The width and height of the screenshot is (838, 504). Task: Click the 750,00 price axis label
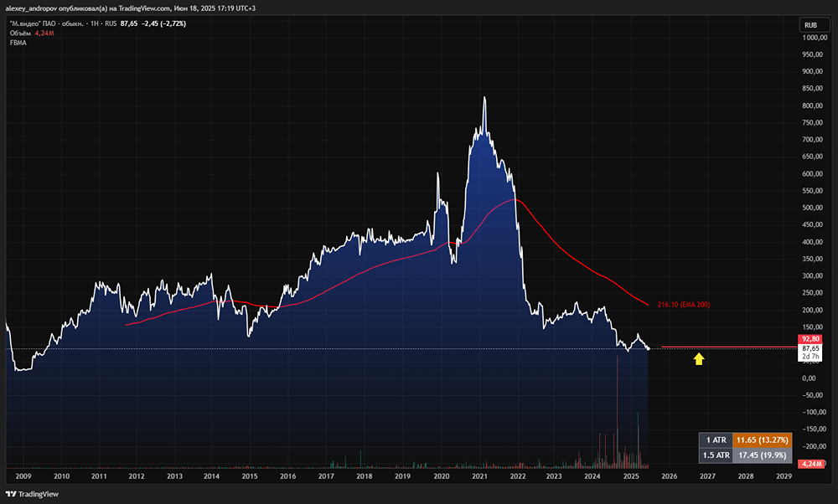point(812,123)
